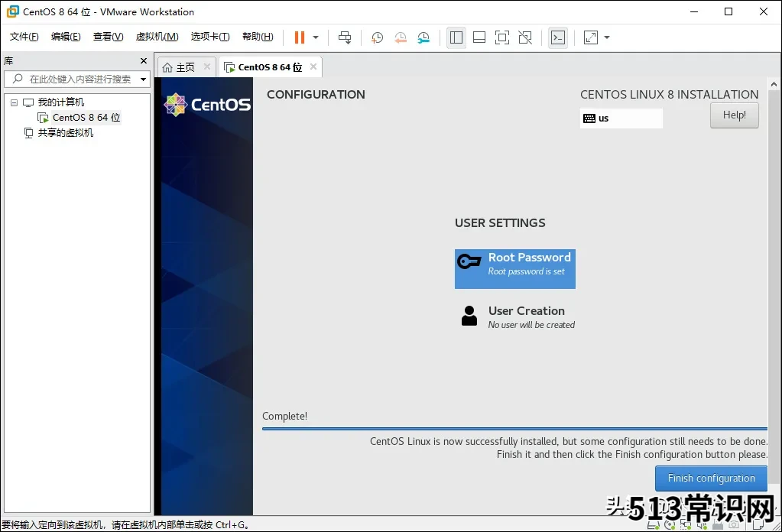Screen dimensions: 782x532
Task: Maximize the VMware Workstation window
Action: coord(728,11)
